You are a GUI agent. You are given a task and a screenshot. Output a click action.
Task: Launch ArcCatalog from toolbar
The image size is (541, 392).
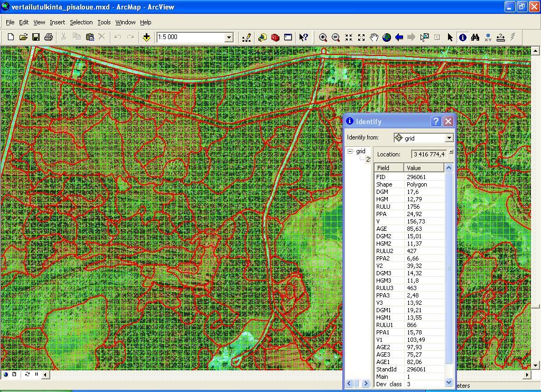pos(262,38)
